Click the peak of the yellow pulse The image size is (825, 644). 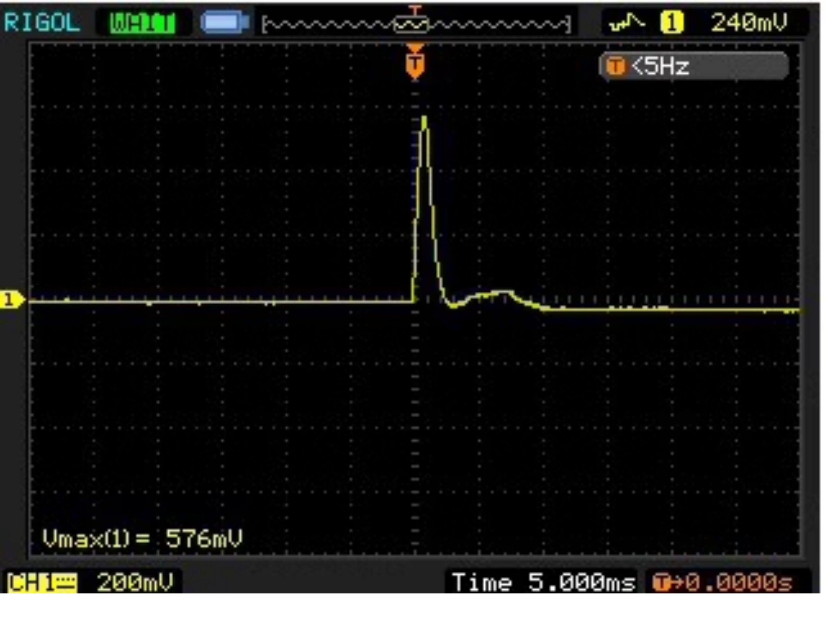pyautogui.click(x=424, y=119)
